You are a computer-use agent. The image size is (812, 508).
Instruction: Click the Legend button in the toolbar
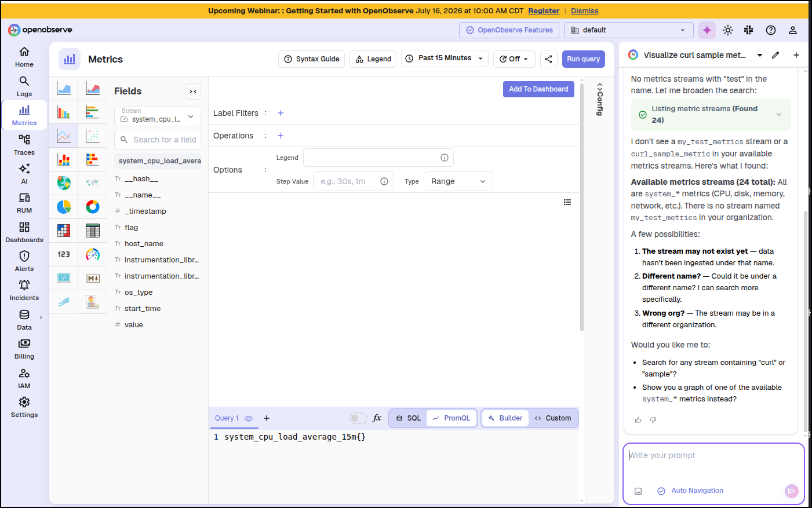point(373,59)
